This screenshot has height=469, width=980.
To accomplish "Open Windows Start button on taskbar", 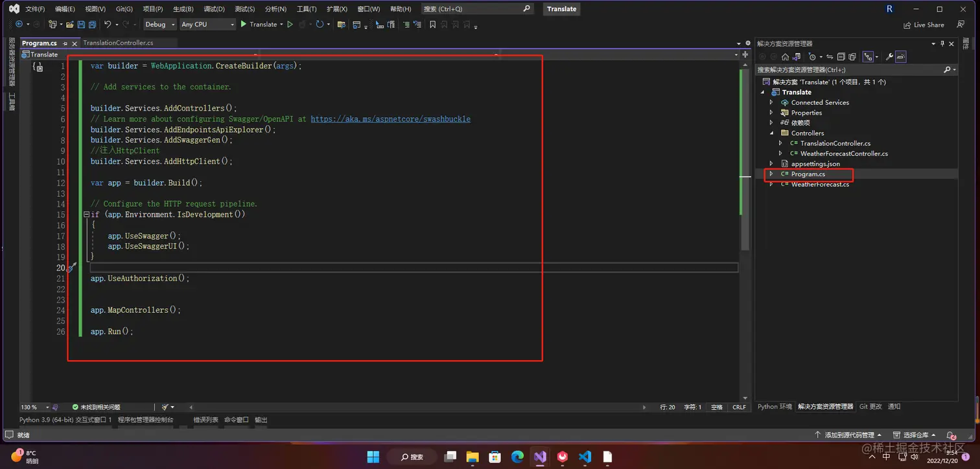I will 373,457.
